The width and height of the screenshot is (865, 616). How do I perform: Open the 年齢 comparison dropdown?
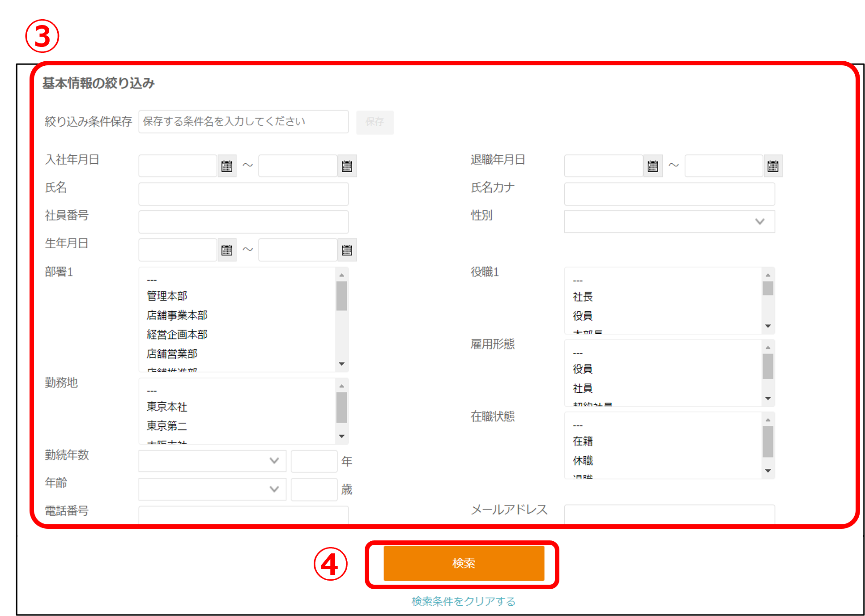212,489
